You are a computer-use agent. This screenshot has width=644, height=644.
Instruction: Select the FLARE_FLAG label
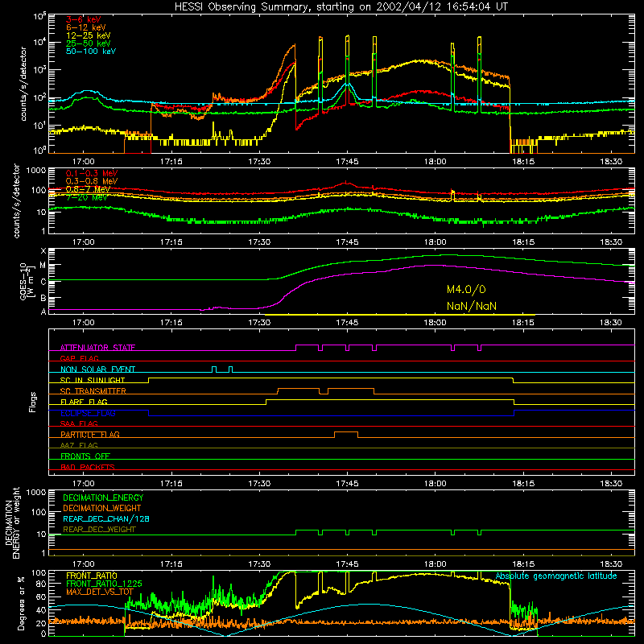click(x=84, y=402)
